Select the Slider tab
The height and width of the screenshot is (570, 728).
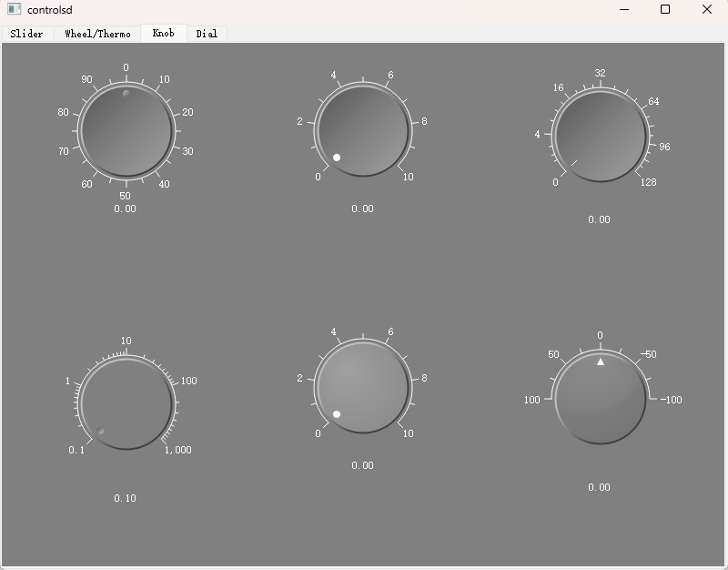point(27,34)
